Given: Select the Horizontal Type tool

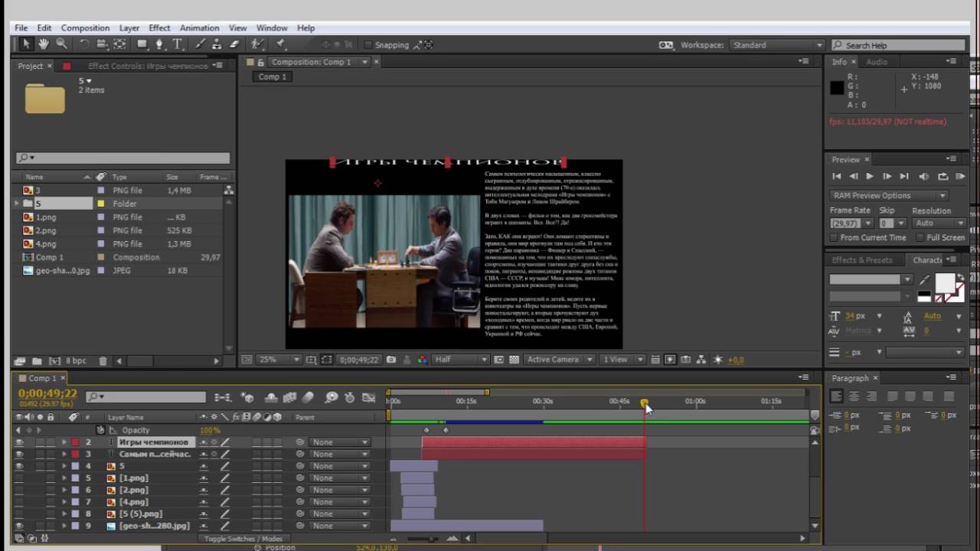Looking at the screenshot, I should click(x=177, y=44).
